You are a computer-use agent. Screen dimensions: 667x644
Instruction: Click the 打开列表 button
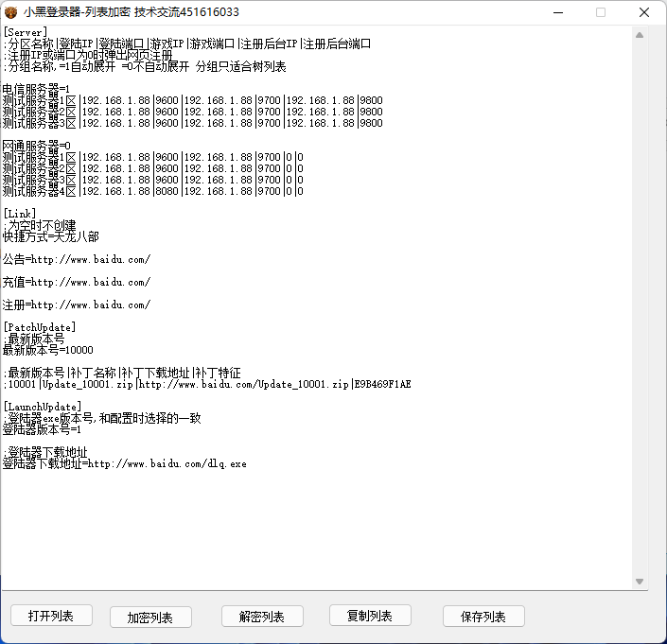click(51, 616)
